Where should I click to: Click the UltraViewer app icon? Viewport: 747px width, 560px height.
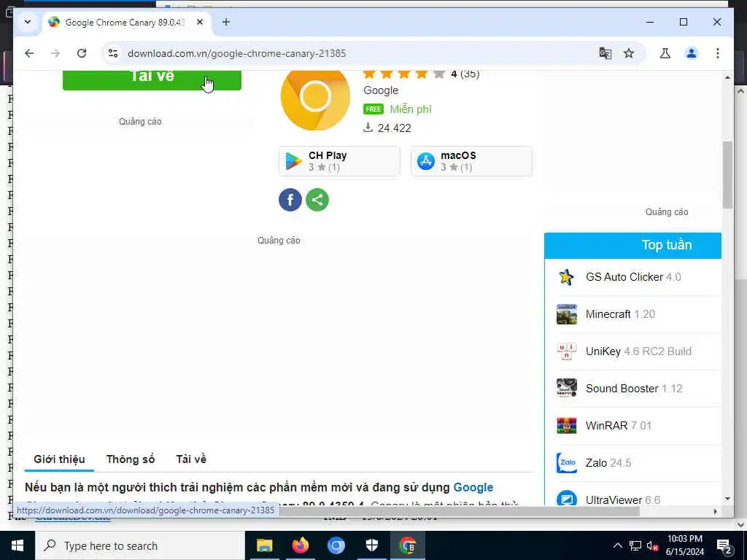click(566, 498)
